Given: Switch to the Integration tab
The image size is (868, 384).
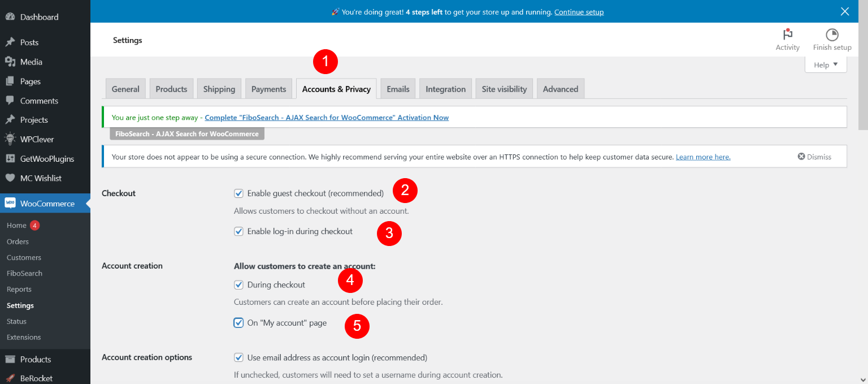Looking at the screenshot, I should 445,89.
